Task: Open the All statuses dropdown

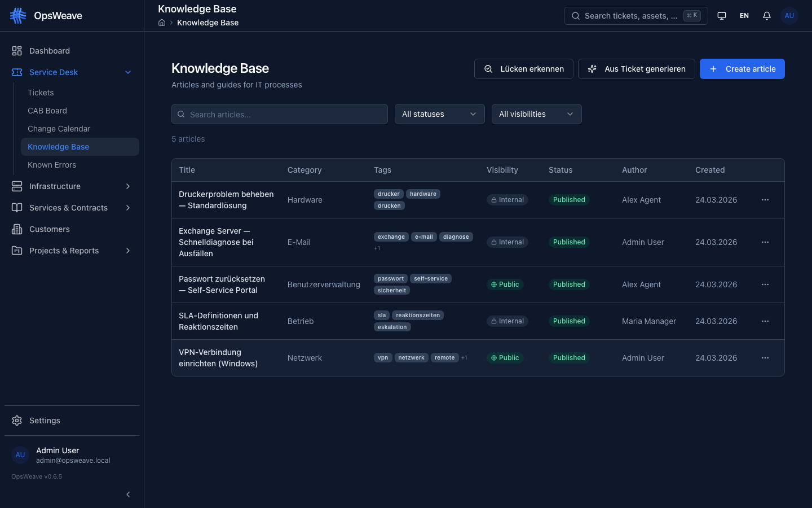Action: pyautogui.click(x=439, y=114)
